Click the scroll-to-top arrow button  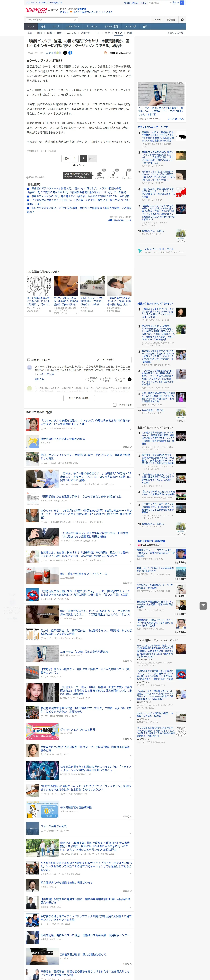(x=203, y=606)
